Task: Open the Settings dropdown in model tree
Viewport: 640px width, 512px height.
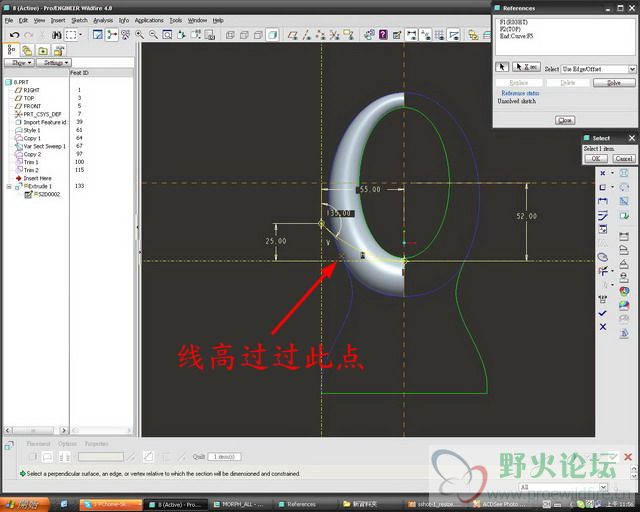Action: pyautogui.click(x=53, y=63)
